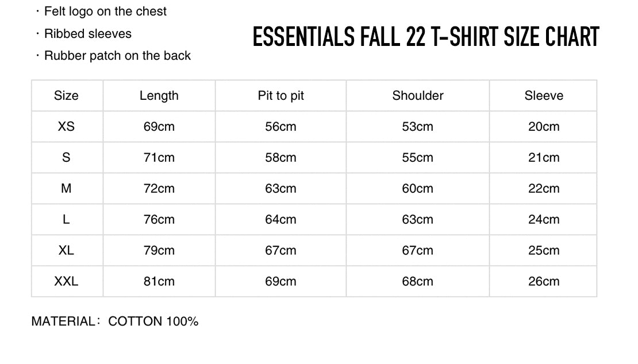Click the 81cm length value
This screenshot has height=364, width=638.
[159, 281]
